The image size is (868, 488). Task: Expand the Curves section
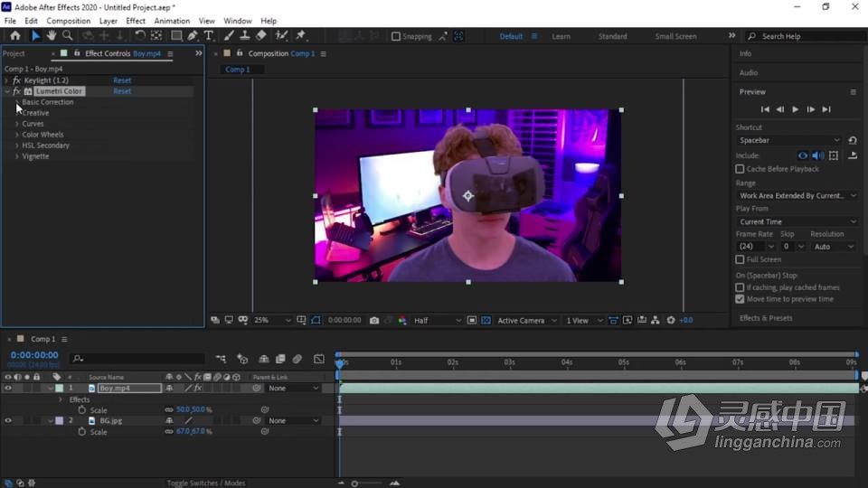[17, 124]
